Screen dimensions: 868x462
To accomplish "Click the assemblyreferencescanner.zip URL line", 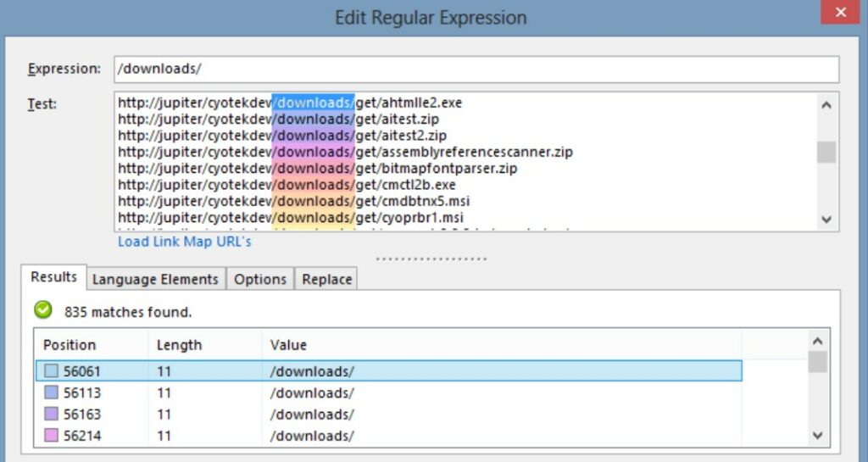I will click(346, 152).
